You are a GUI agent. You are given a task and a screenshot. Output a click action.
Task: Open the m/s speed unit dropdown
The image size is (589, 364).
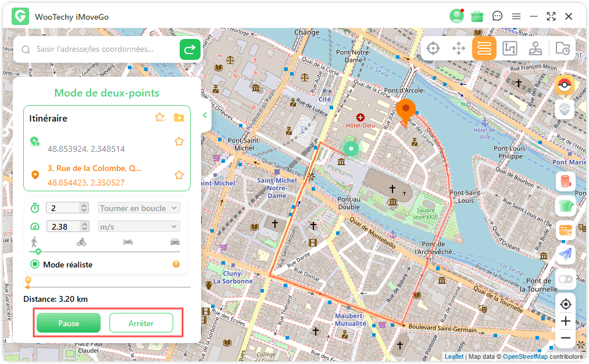click(139, 227)
